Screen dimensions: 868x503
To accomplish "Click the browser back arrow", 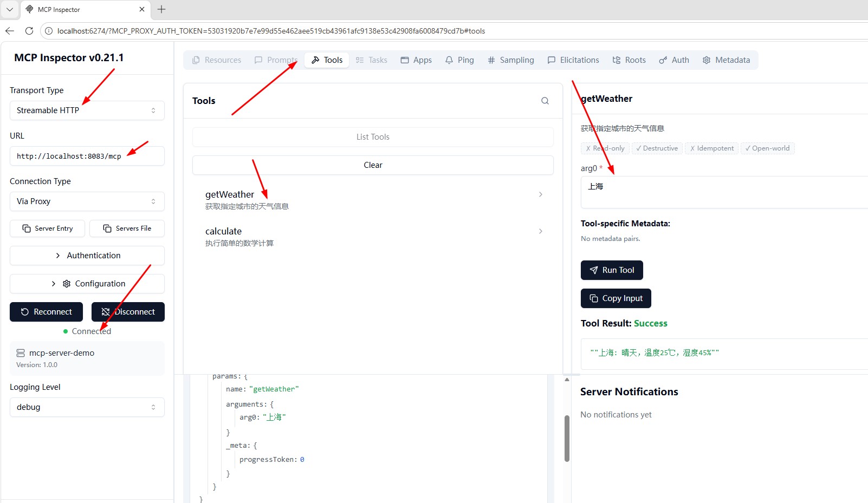I will [x=10, y=31].
